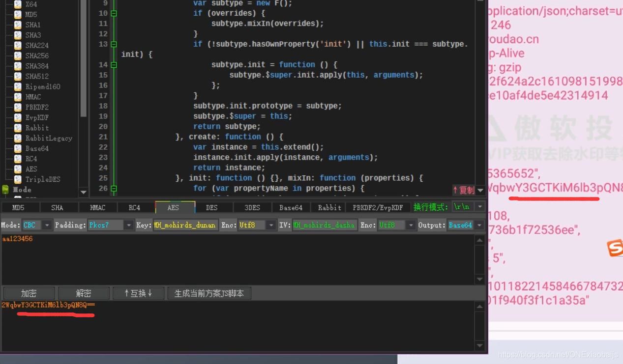Collapse code fold at line 26

(114, 189)
